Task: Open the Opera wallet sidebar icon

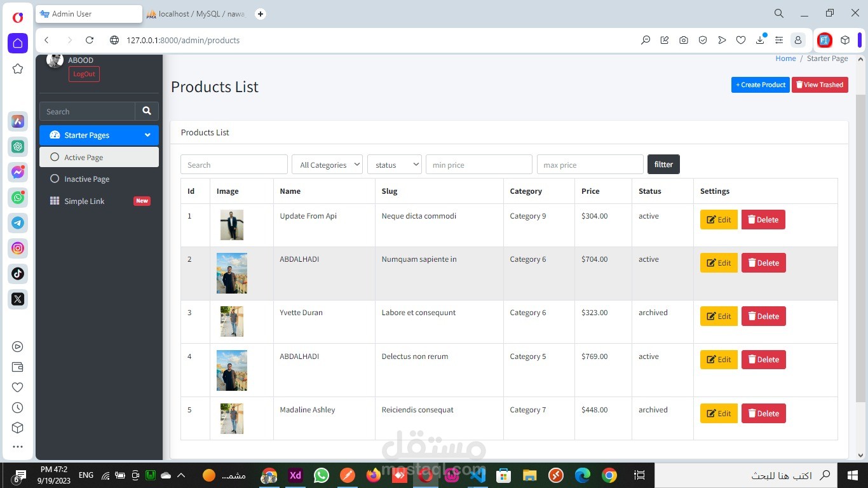Action: pyautogui.click(x=18, y=367)
